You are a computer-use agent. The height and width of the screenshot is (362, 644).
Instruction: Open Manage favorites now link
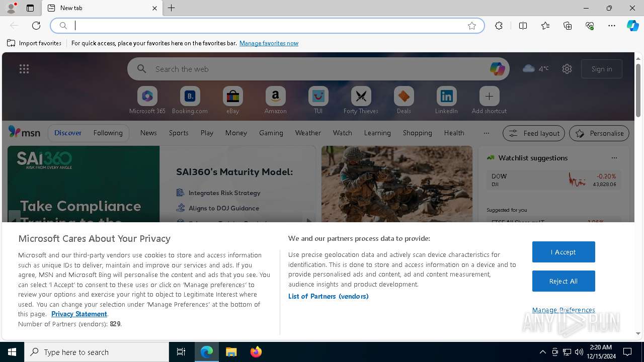pyautogui.click(x=269, y=43)
